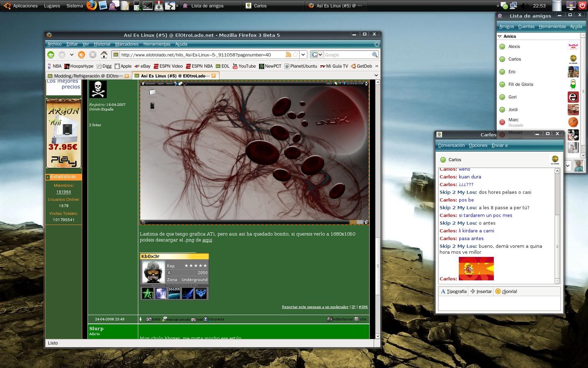The image size is (588, 368).
Task: Switch to Carlos window in taskbar
Action: (x=273, y=6)
